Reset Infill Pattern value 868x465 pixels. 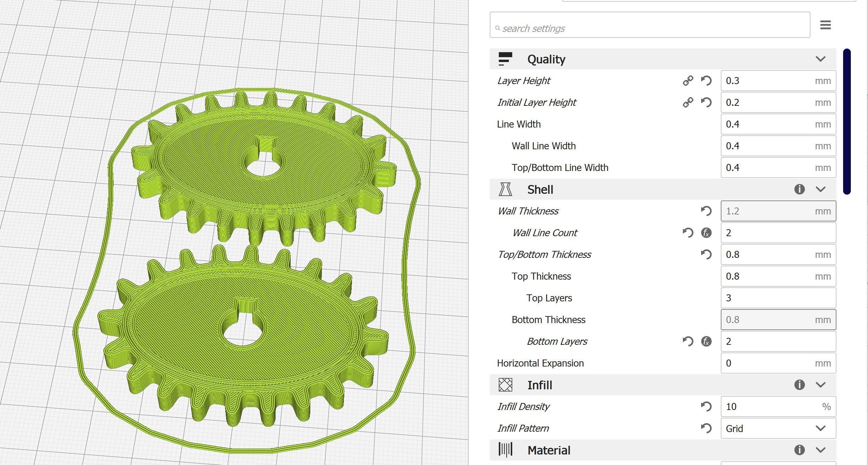click(x=706, y=428)
